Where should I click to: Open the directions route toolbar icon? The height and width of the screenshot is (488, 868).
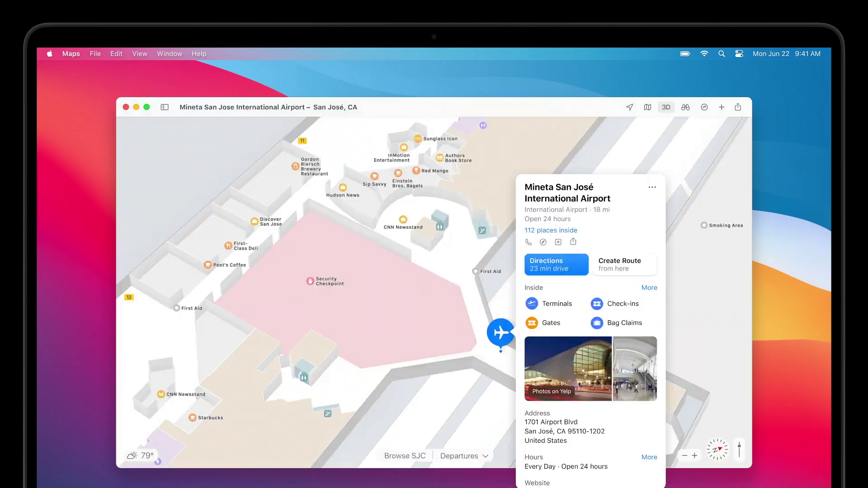click(704, 107)
